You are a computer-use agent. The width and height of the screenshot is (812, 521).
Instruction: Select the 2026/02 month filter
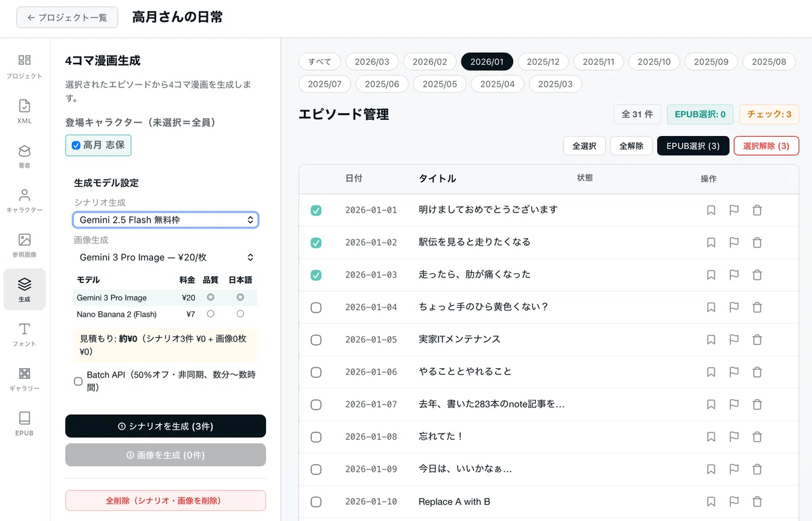(430, 62)
